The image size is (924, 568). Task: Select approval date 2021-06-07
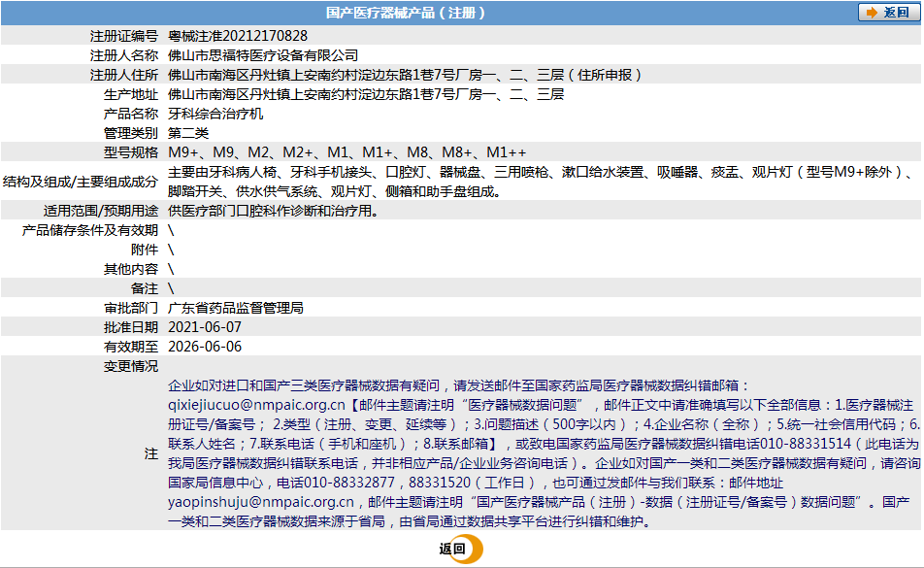pos(205,327)
